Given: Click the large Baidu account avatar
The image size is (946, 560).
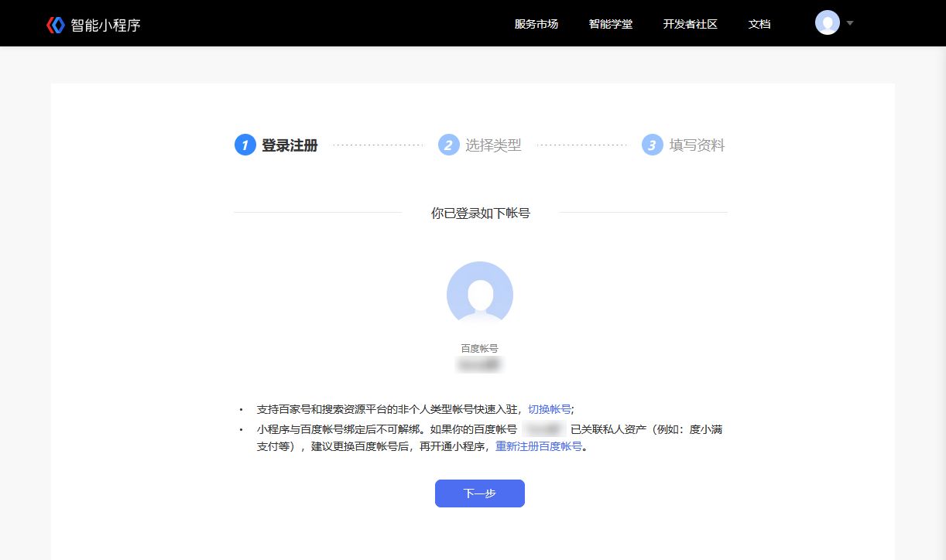Looking at the screenshot, I should coord(480,294).
